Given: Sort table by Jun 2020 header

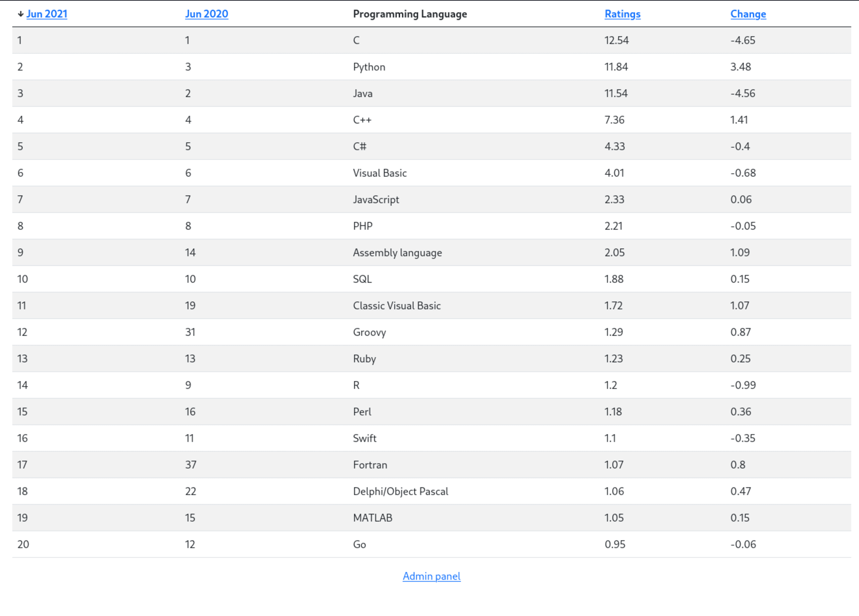Looking at the screenshot, I should [206, 14].
